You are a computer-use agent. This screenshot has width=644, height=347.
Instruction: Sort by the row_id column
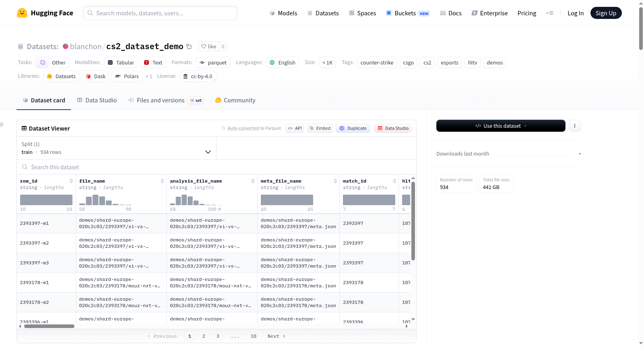coord(71,181)
